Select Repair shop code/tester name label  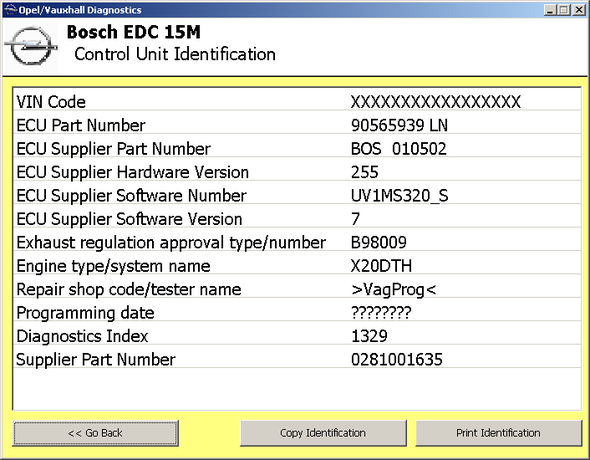pos(129,290)
